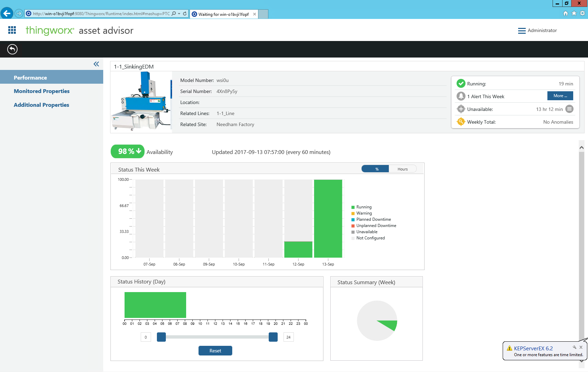Click the wsi0u model number value

pos(222,81)
